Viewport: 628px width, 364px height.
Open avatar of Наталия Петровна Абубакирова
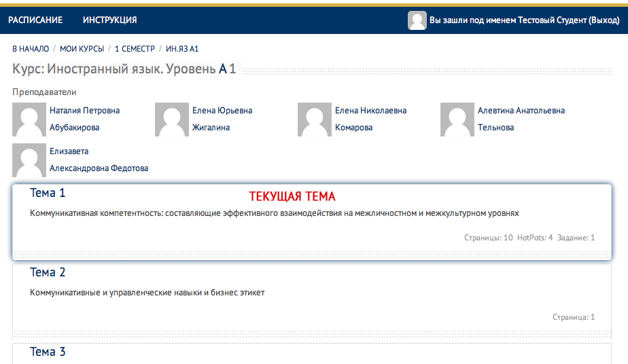(29, 120)
